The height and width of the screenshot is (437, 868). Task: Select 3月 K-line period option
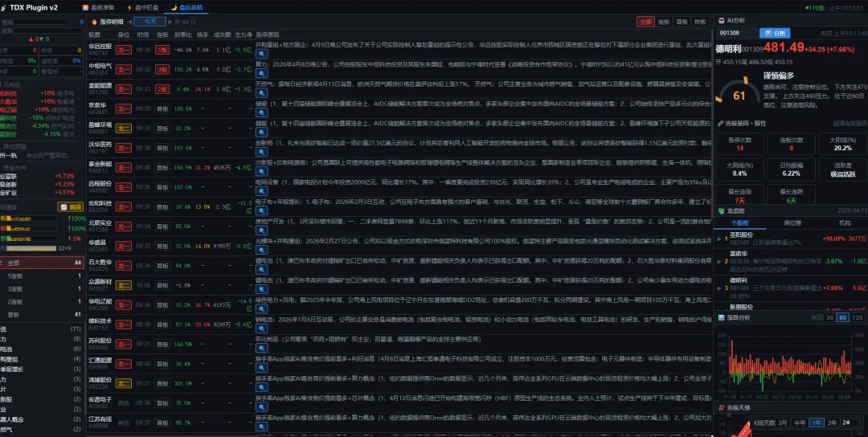point(783,423)
